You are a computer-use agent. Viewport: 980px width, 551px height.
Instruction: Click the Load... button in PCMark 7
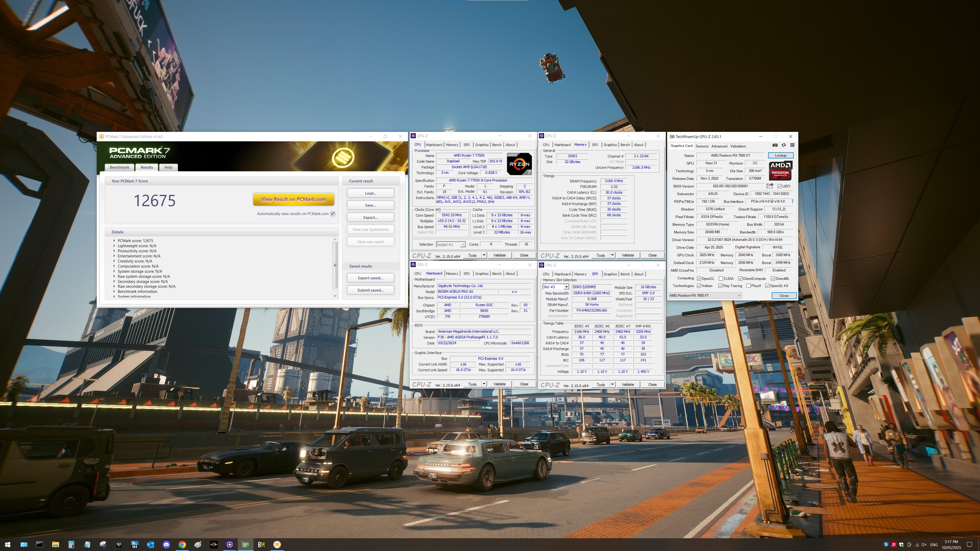tap(370, 193)
